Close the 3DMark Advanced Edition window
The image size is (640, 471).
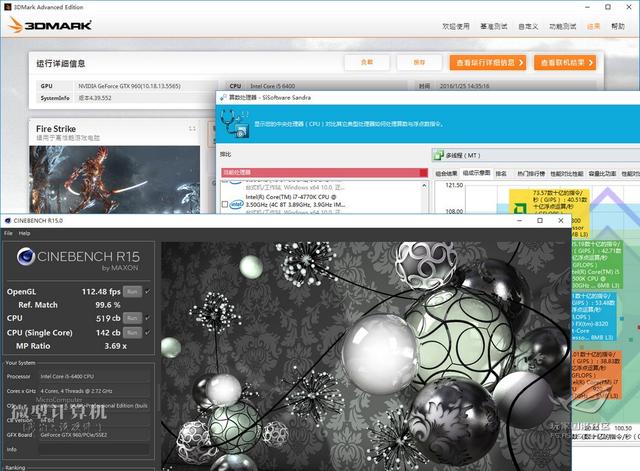tap(629, 7)
